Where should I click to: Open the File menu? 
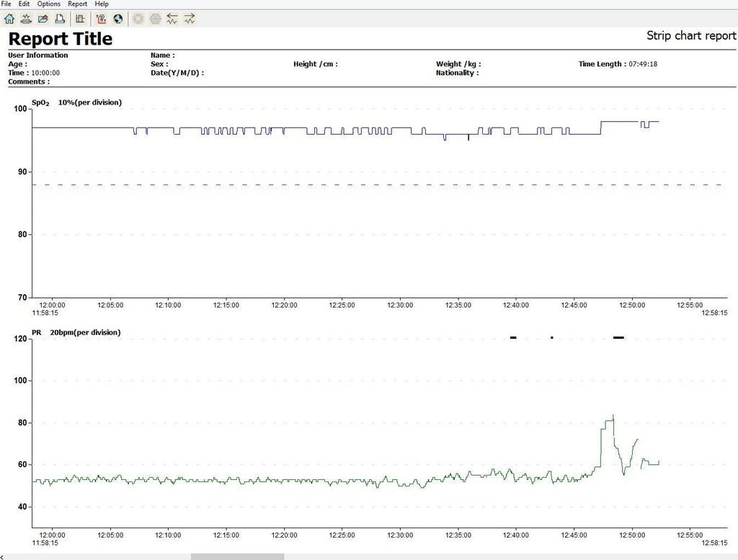[6, 4]
